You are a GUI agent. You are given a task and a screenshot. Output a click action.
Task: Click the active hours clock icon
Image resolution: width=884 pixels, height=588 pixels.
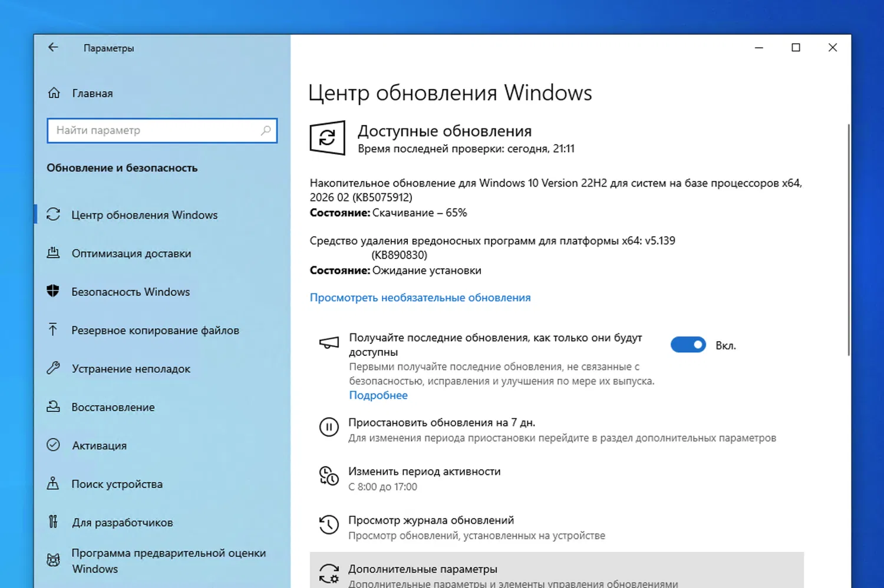329,477
